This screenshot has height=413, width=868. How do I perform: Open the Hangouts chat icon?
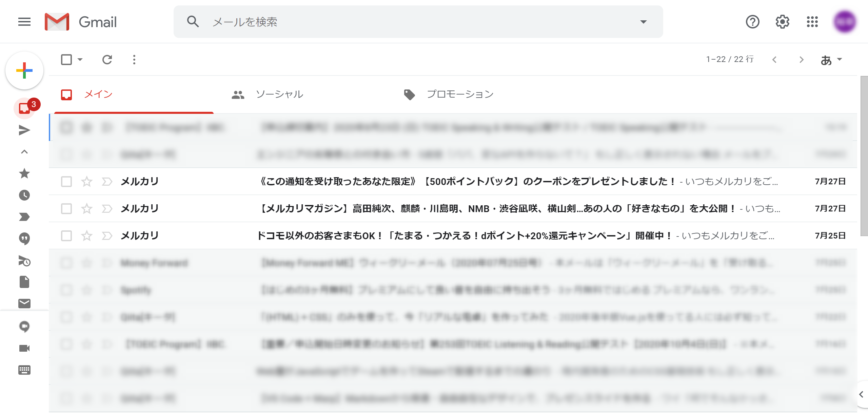pos(24,326)
